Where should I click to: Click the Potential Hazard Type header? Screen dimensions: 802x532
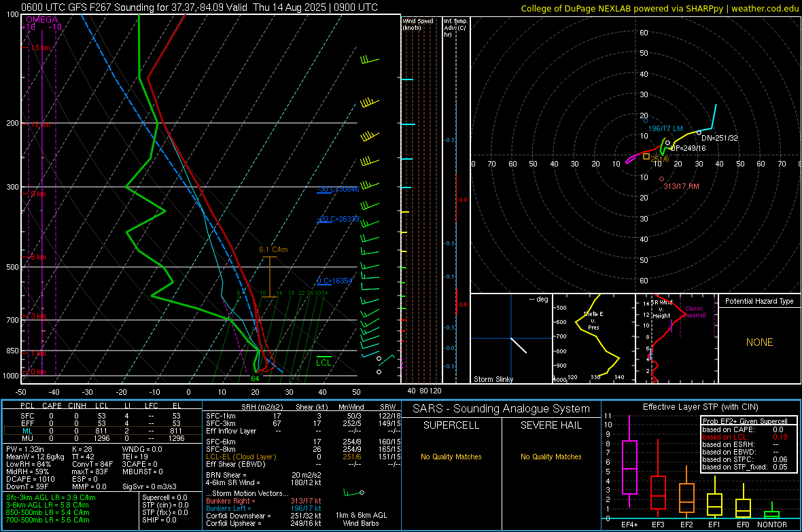pyautogui.click(x=760, y=301)
